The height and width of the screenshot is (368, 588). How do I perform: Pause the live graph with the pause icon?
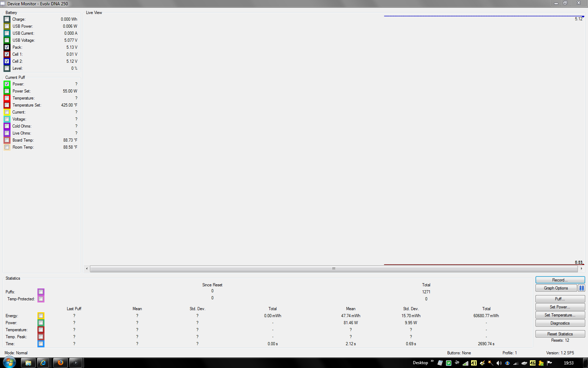(x=581, y=288)
